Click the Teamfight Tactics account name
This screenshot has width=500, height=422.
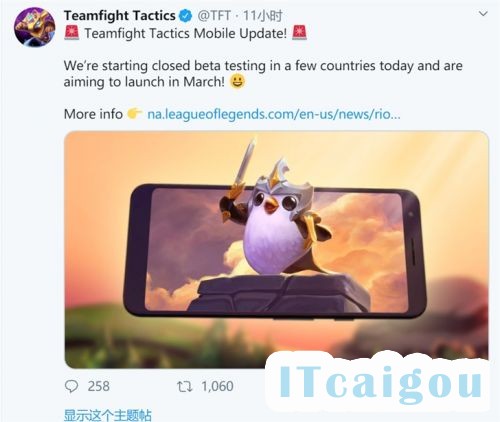[x=119, y=16]
